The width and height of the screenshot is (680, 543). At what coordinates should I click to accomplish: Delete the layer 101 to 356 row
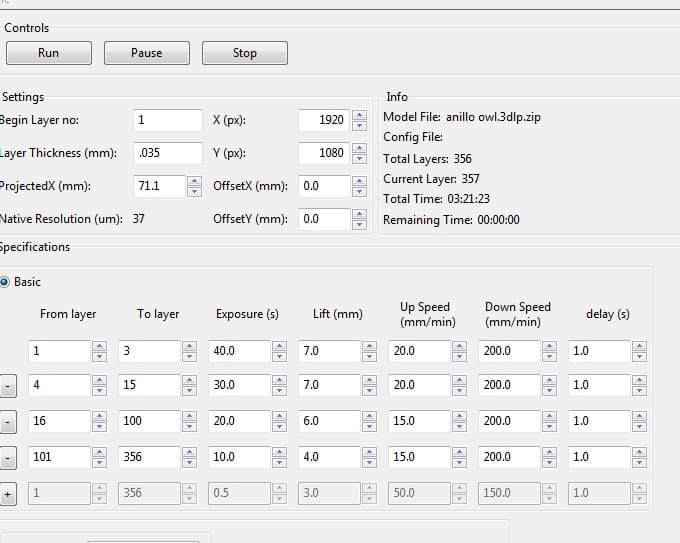(8, 458)
